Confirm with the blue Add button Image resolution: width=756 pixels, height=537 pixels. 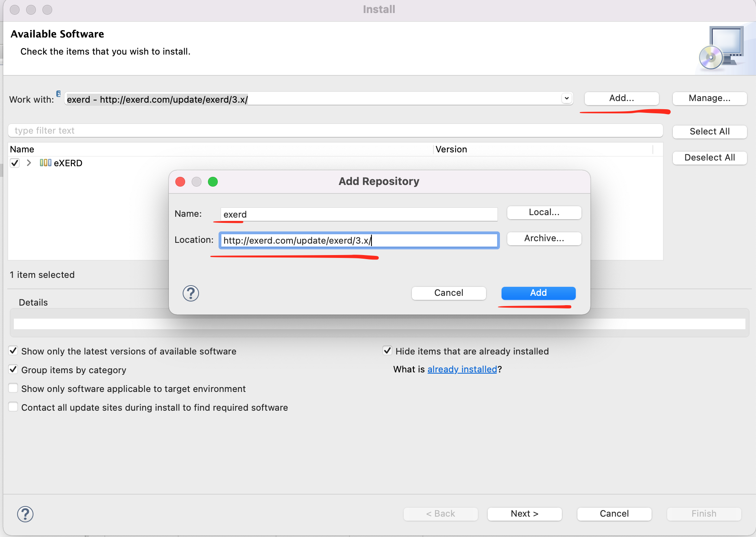point(538,293)
